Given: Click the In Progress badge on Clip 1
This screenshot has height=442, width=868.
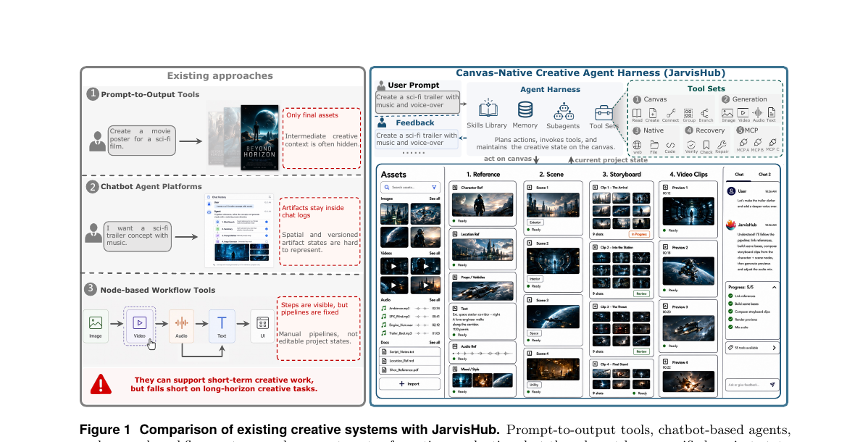Looking at the screenshot, I should [x=639, y=234].
